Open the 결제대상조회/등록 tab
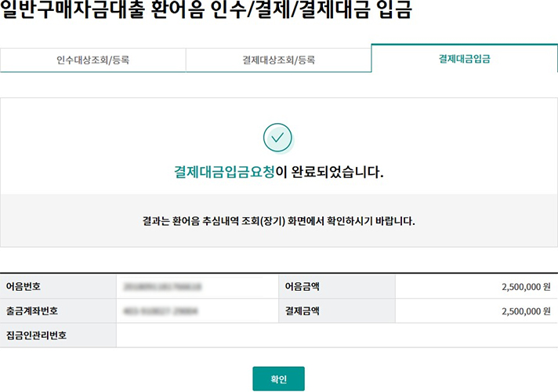 click(x=278, y=60)
